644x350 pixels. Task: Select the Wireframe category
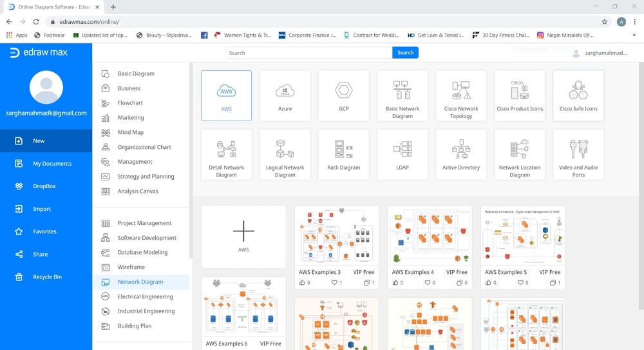pyautogui.click(x=141, y=267)
